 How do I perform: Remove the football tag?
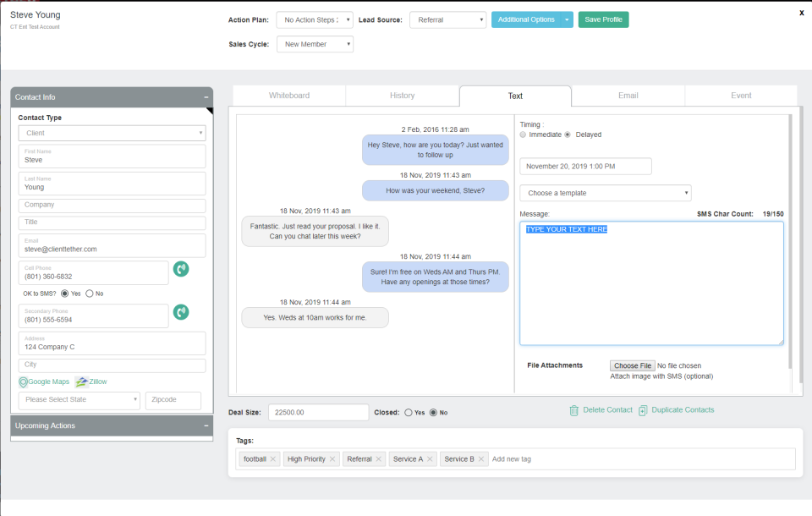coord(274,458)
